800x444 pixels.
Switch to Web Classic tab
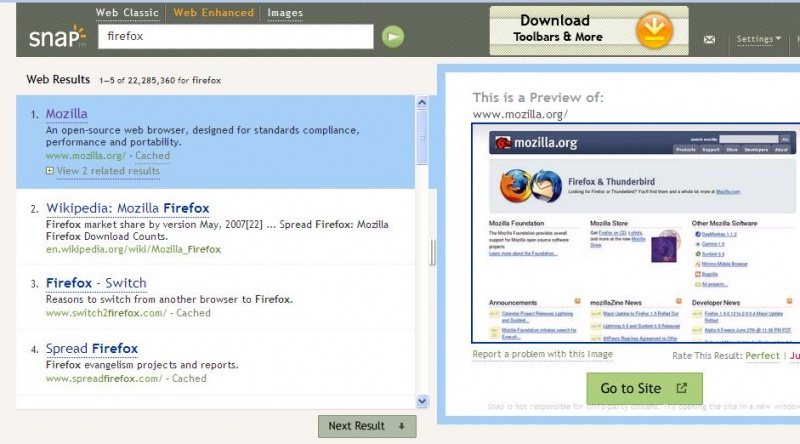tap(127, 13)
